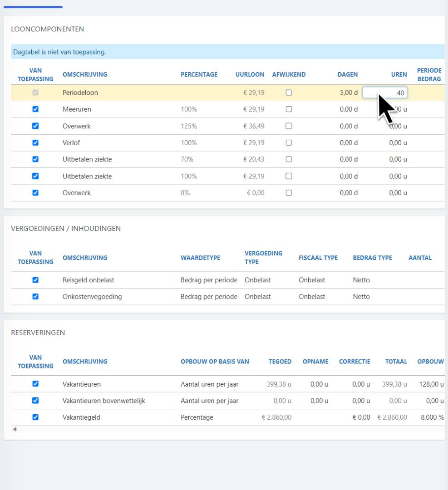448x490 pixels.
Task: Toggle Van Toepassing for Overwerk 125%
Action: (x=35, y=126)
